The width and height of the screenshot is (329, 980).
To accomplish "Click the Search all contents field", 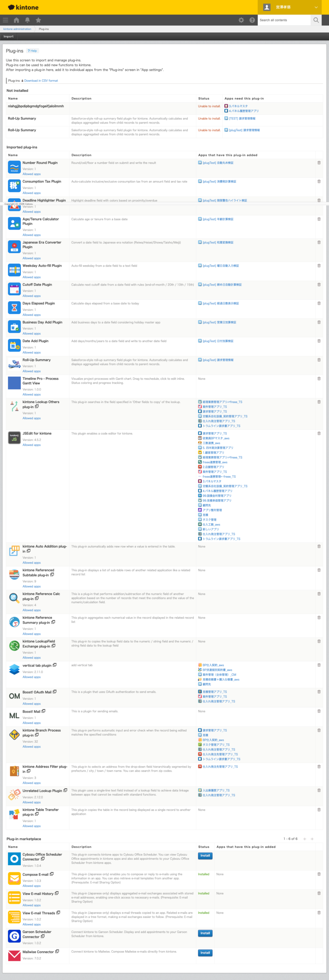I will pyautogui.click(x=284, y=20).
